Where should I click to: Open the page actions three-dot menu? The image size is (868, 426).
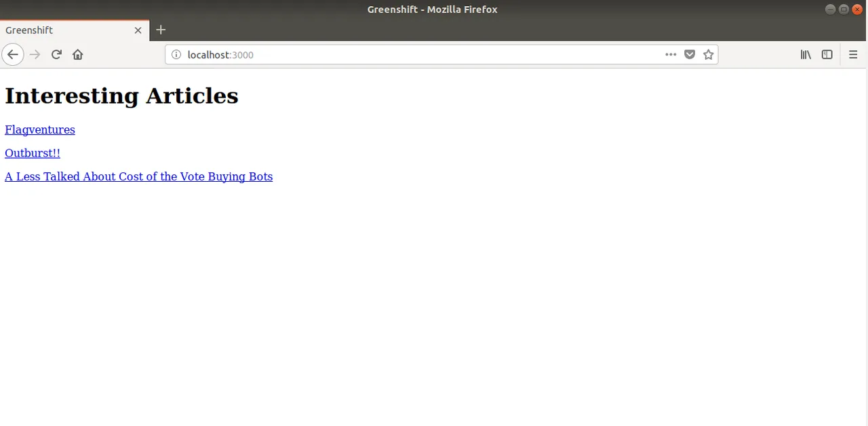point(671,54)
